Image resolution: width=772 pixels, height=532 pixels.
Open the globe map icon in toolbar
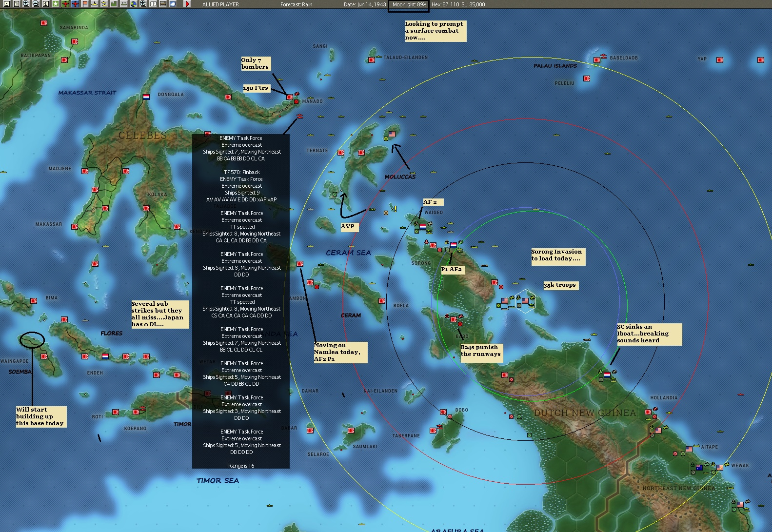(133, 4)
